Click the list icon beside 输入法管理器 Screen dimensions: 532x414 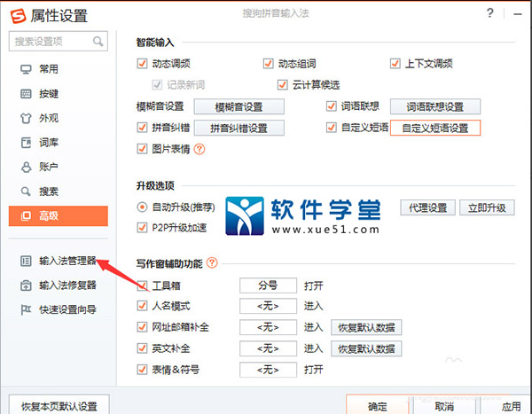pyautogui.click(x=26, y=261)
